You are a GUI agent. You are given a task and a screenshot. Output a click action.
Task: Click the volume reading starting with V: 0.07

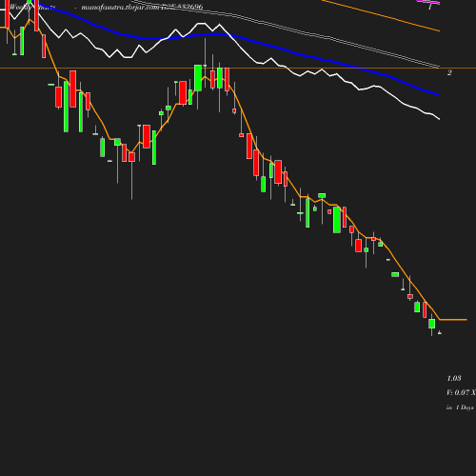(x=461, y=392)
